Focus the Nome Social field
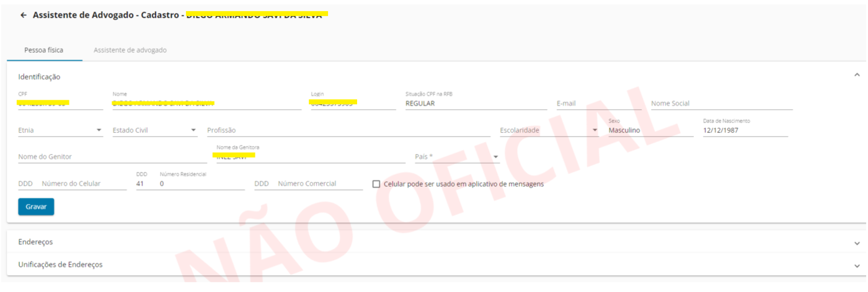The height and width of the screenshot is (292, 868). coord(722,103)
